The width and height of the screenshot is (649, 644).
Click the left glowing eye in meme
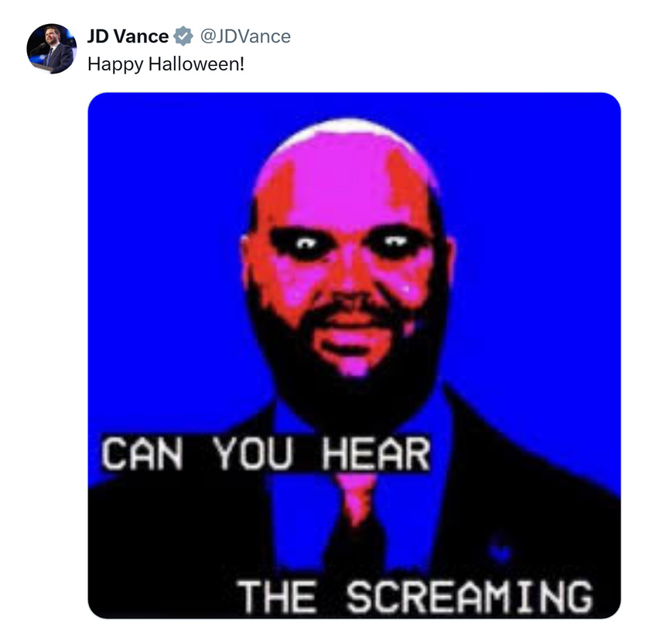[x=306, y=244]
